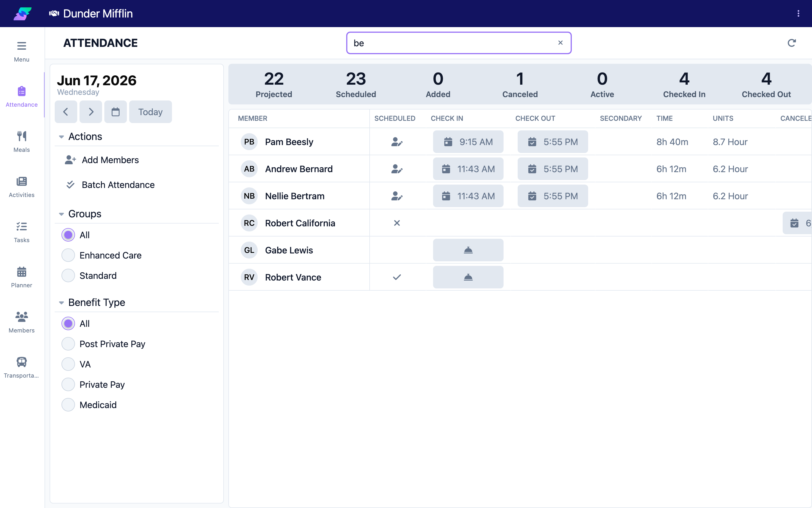
Task: Edit Andrew Bernard's 5:55 PM check-out
Action: tap(553, 169)
